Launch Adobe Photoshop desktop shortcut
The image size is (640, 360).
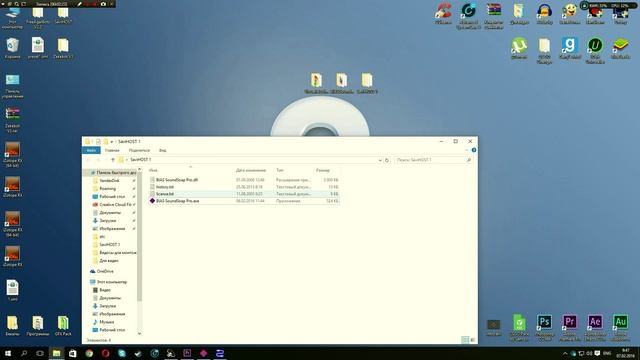point(544,327)
